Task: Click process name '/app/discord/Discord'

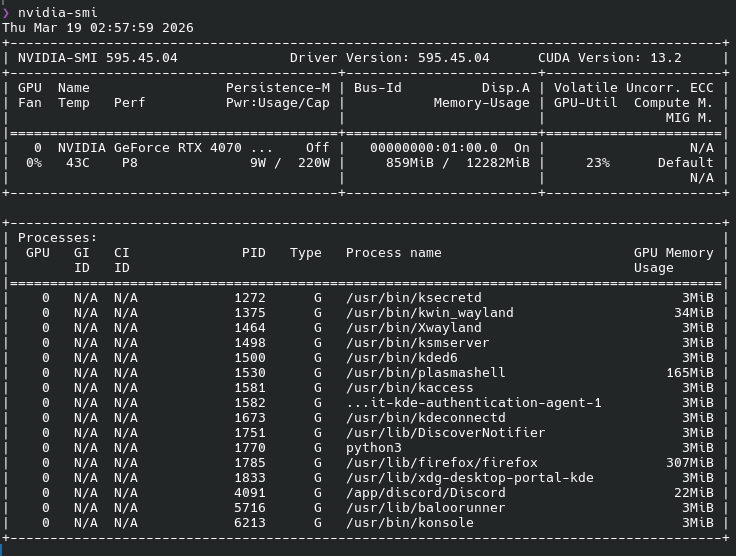Action: 426,493
